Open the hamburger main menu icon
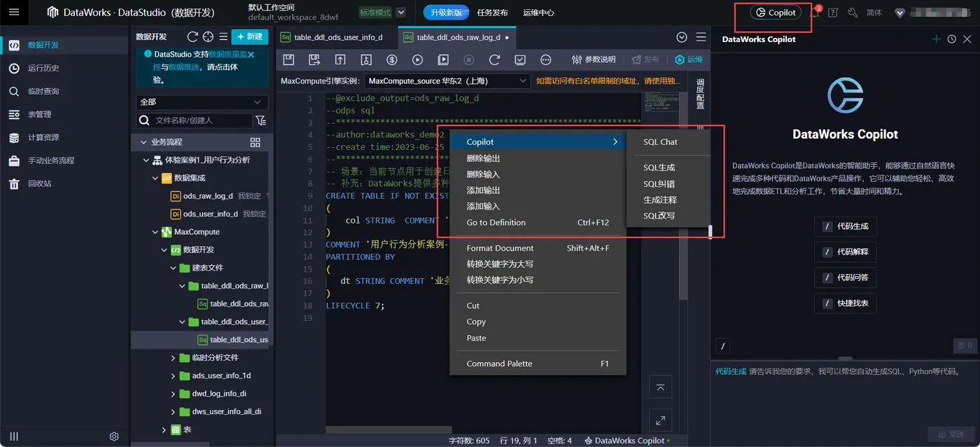The width and height of the screenshot is (980, 447). pyautogui.click(x=14, y=13)
